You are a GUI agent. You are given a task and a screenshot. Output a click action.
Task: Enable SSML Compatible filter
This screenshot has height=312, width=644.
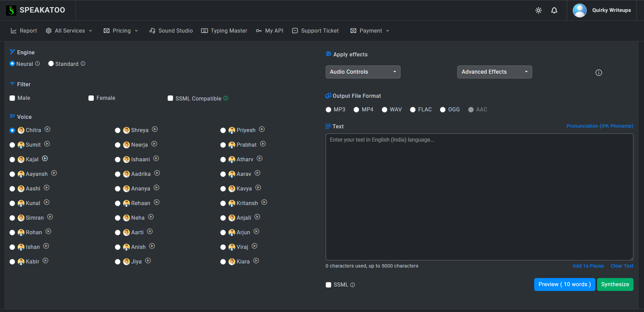(x=170, y=98)
